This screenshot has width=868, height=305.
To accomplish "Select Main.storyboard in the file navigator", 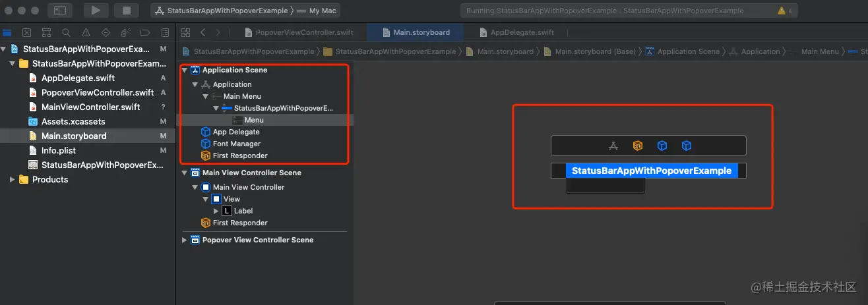I will click(x=88, y=136).
